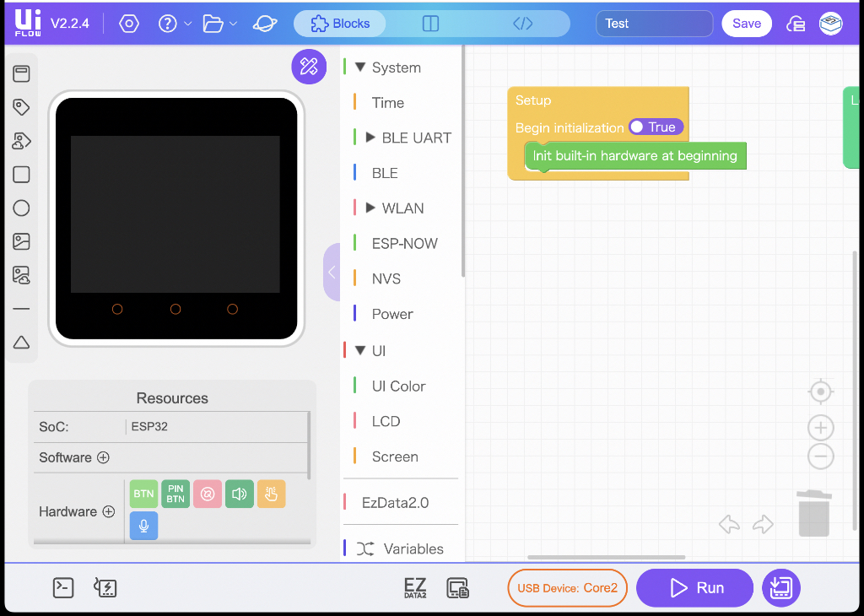Select the speaker hardware module
Image resolution: width=864 pixels, height=616 pixels.
pos(239,494)
